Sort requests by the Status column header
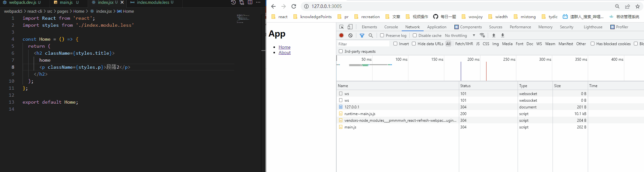The height and width of the screenshot is (172, 644). pyautogui.click(x=488, y=86)
